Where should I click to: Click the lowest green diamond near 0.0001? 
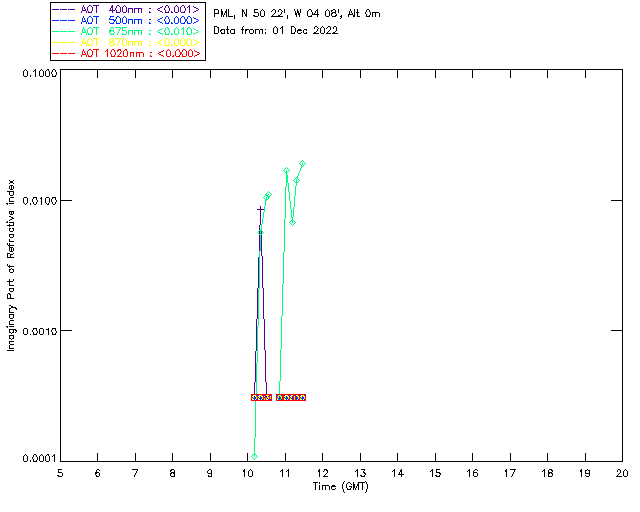[x=254, y=456]
